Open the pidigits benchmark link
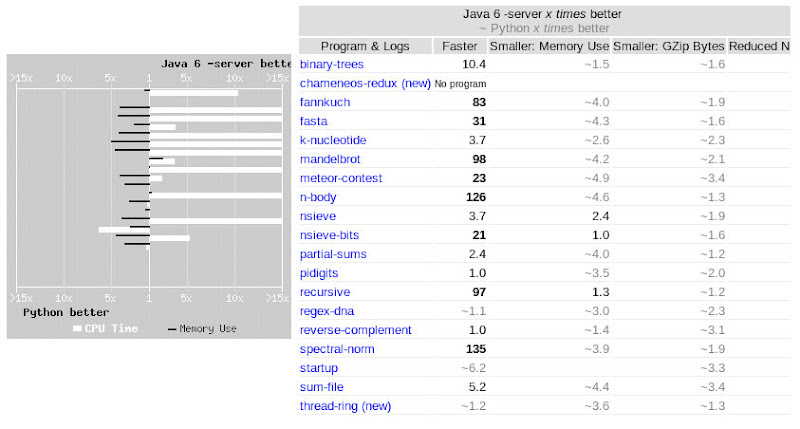800x429 pixels. (319, 273)
